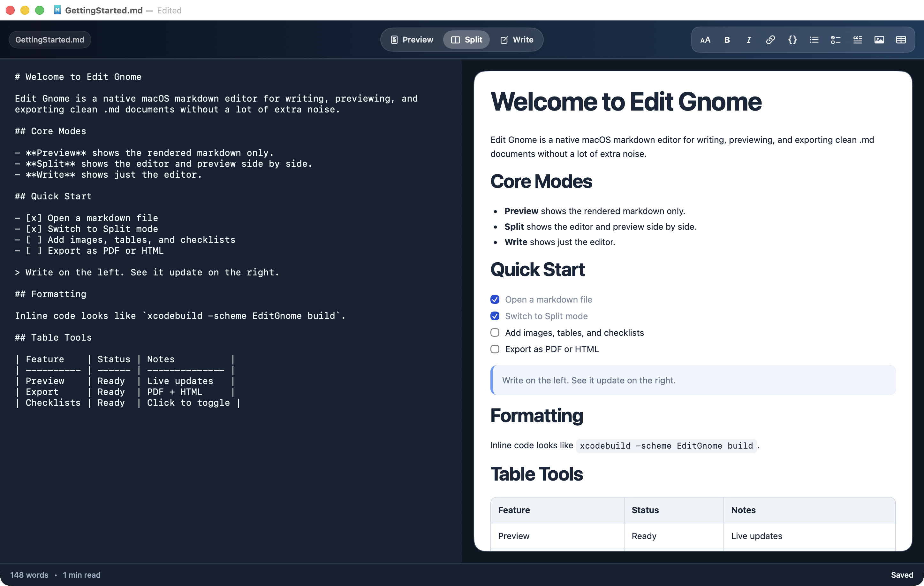This screenshot has height=586, width=924.
Task: Click the '## Core Modes' source line
Action: point(50,131)
